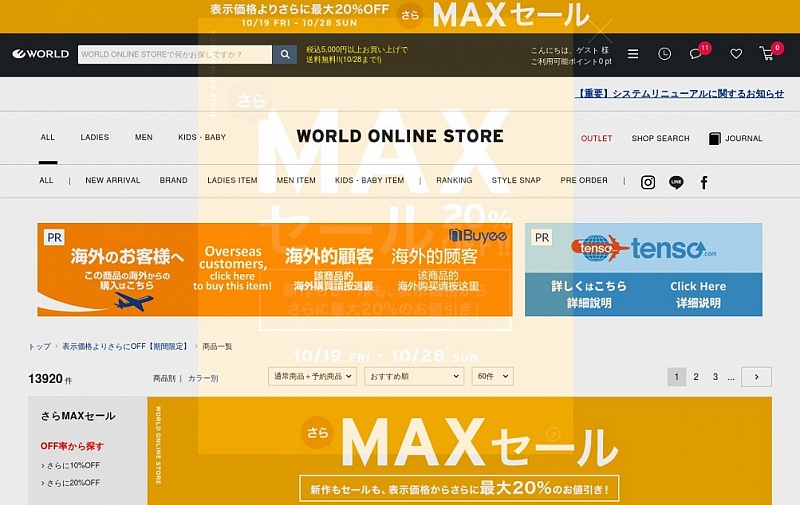Visit the Instagram page icon
The height and width of the screenshot is (505, 800).
648,182
